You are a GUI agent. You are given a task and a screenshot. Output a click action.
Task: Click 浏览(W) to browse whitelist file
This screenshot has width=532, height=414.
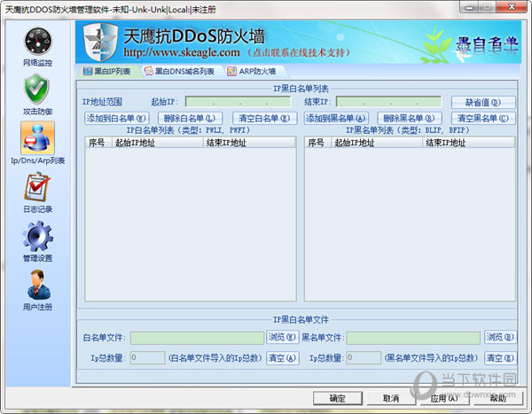click(282, 337)
